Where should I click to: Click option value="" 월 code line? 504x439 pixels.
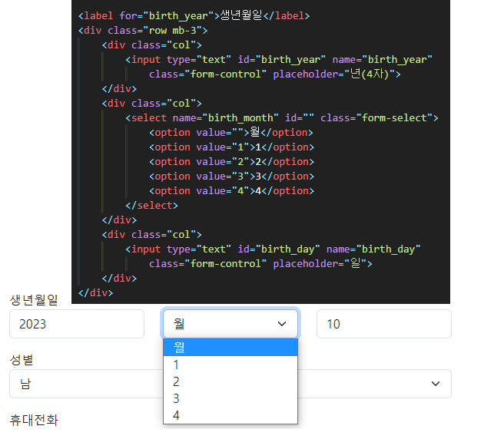click(230, 132)
